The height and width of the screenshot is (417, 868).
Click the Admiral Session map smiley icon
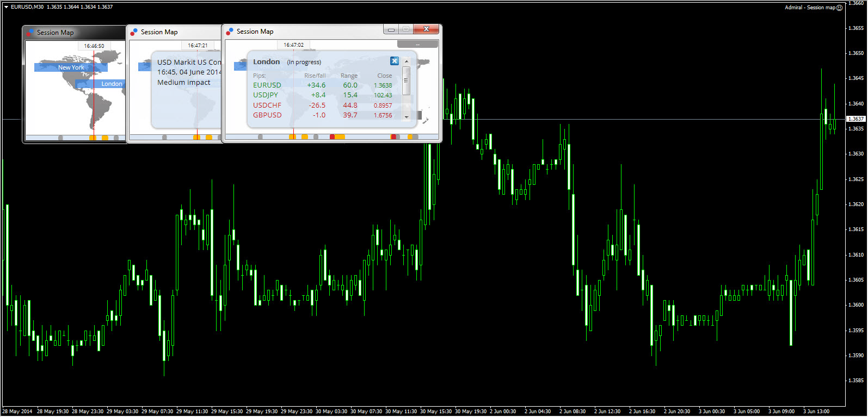tap(839, 8)
